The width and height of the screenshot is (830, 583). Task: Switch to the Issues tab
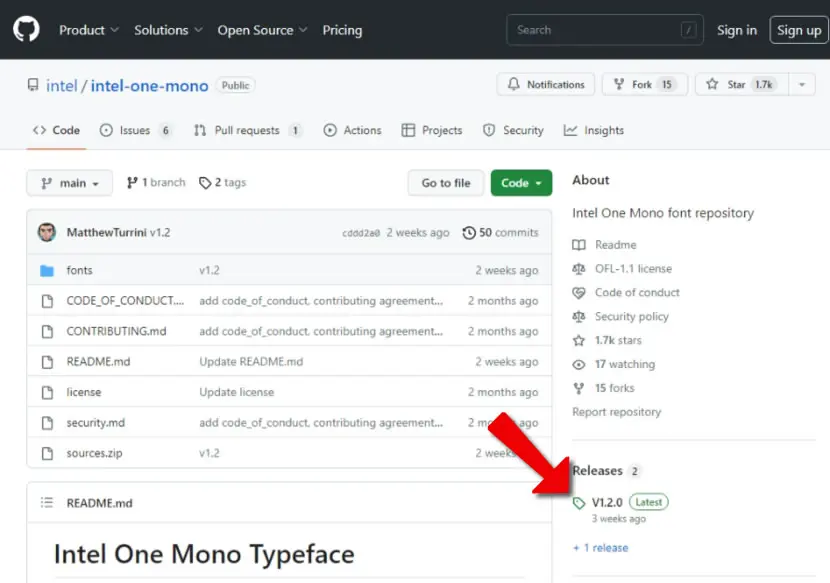136,130
